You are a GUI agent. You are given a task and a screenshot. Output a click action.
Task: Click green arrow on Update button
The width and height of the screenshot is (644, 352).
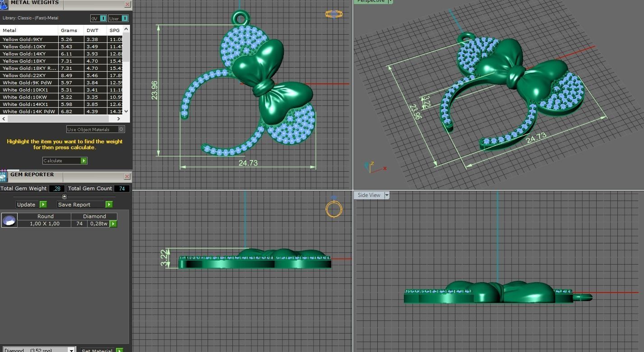click(x=43, y=204)
